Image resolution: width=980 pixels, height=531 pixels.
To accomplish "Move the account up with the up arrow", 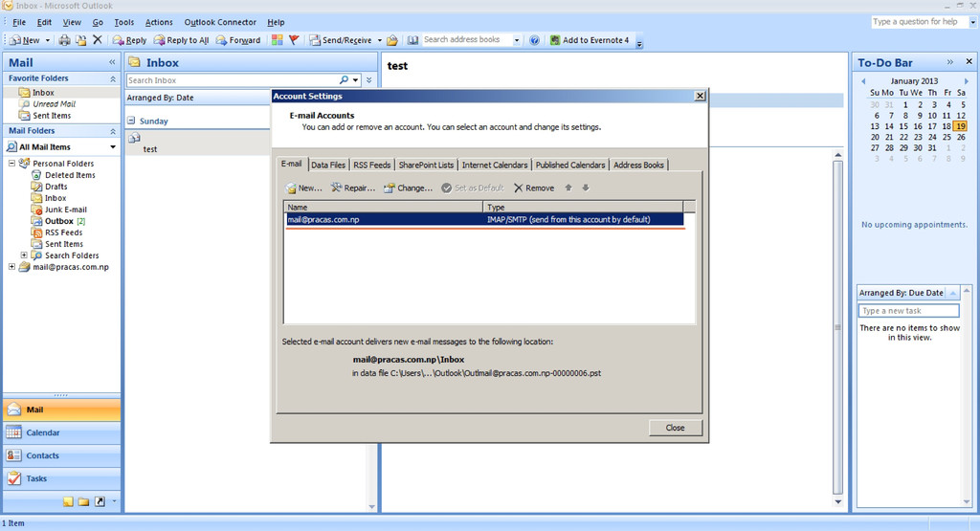I will coord(568,188).
